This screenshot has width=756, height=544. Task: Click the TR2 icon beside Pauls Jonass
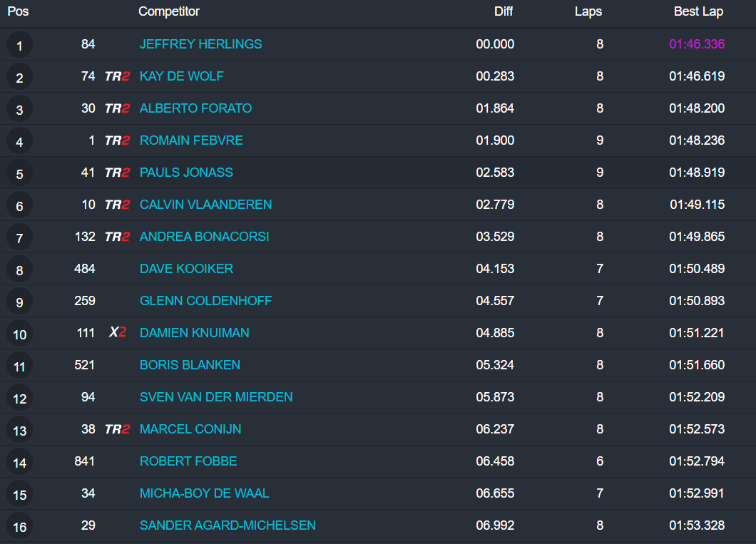(x=117, y=173)
